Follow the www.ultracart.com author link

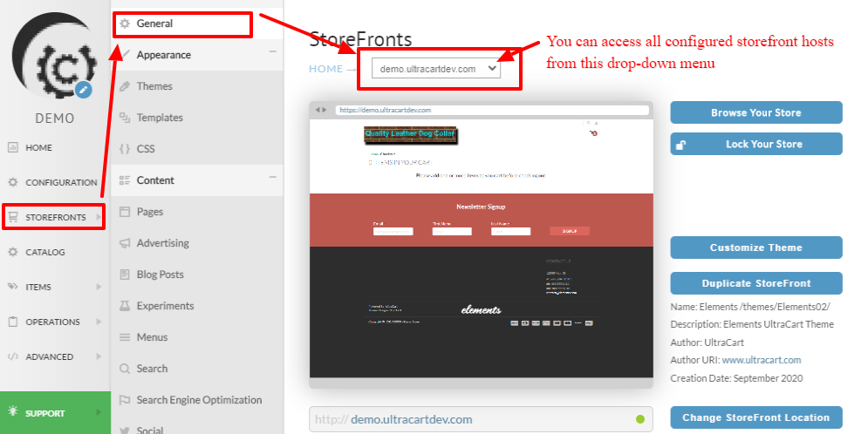(762, 360)
